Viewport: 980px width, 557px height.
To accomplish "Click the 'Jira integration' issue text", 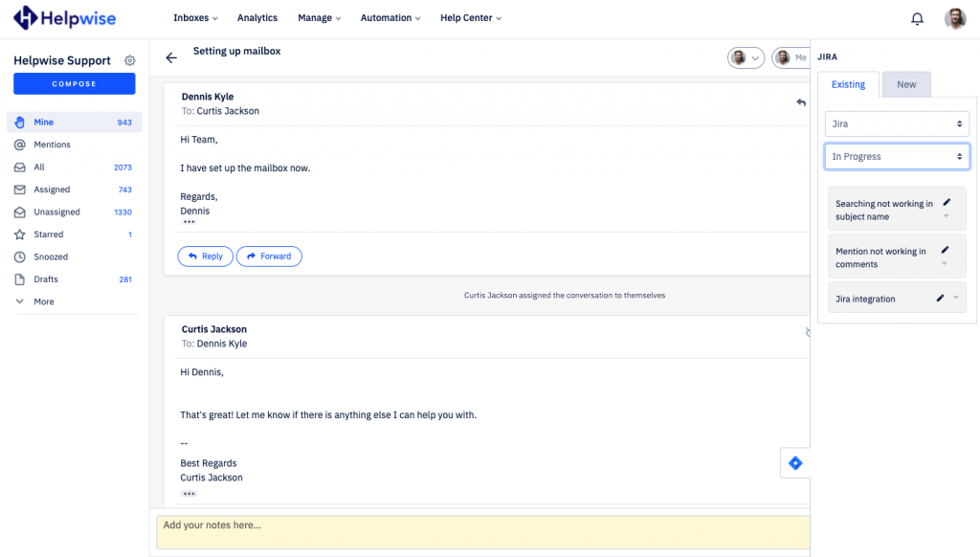I will (x=865, y=299).
